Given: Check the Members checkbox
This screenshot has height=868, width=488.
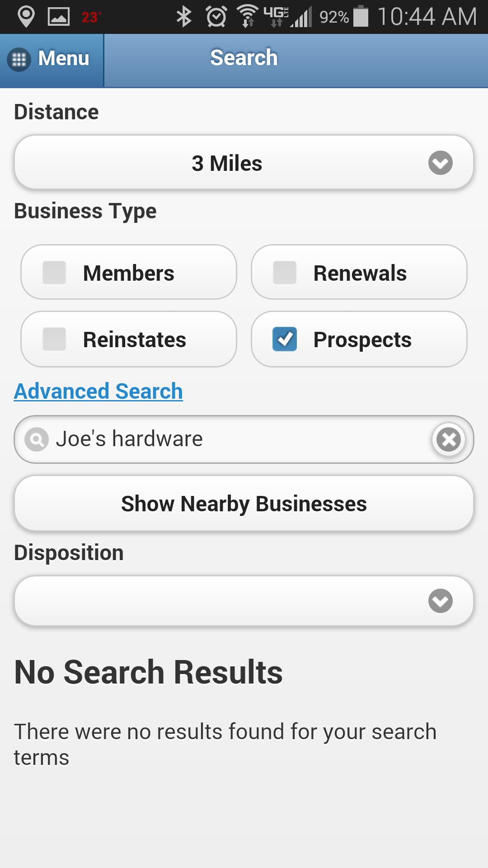Looking at the screenshot, I should 54,273.
